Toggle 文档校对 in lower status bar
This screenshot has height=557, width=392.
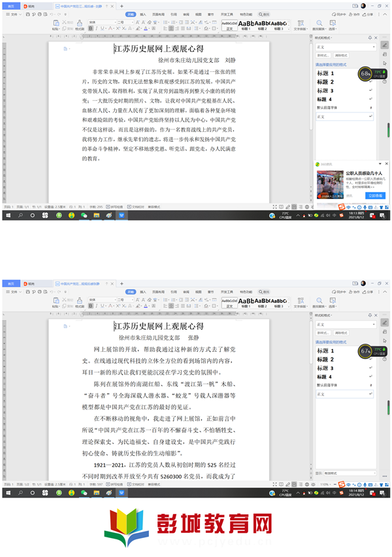tap(136, 484)
